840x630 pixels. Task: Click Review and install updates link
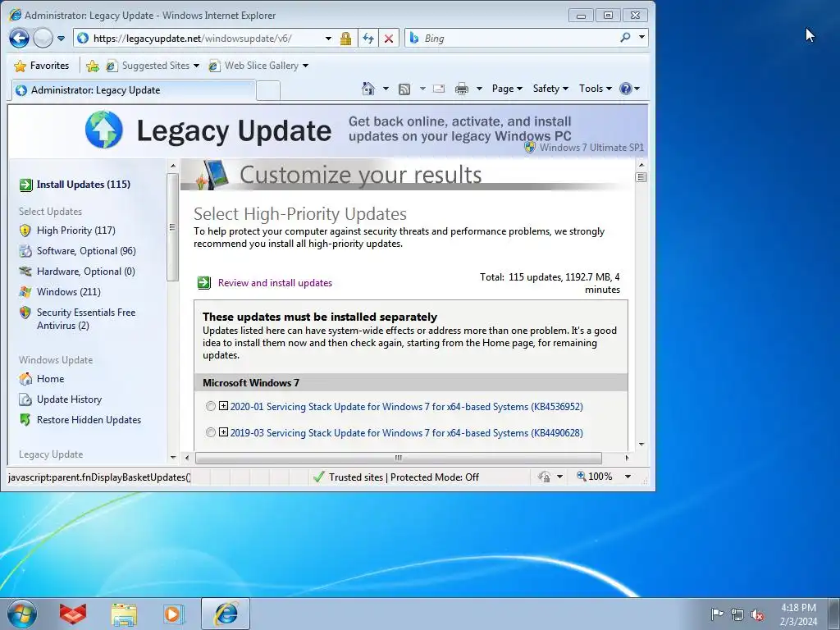pos(275,283)
